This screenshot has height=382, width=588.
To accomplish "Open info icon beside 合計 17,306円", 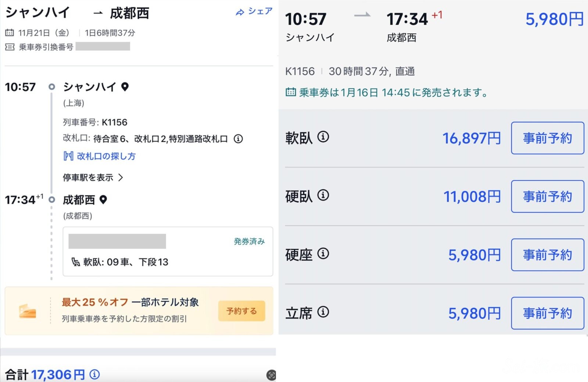I will (95, 374).
